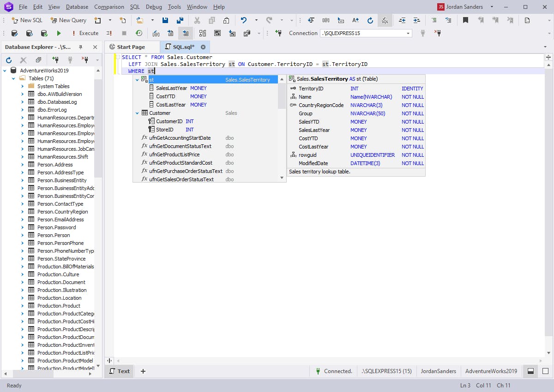This screenshot has width=554, height=392.
Task: Switch to the Start Page tab
Action: (132, 47)
